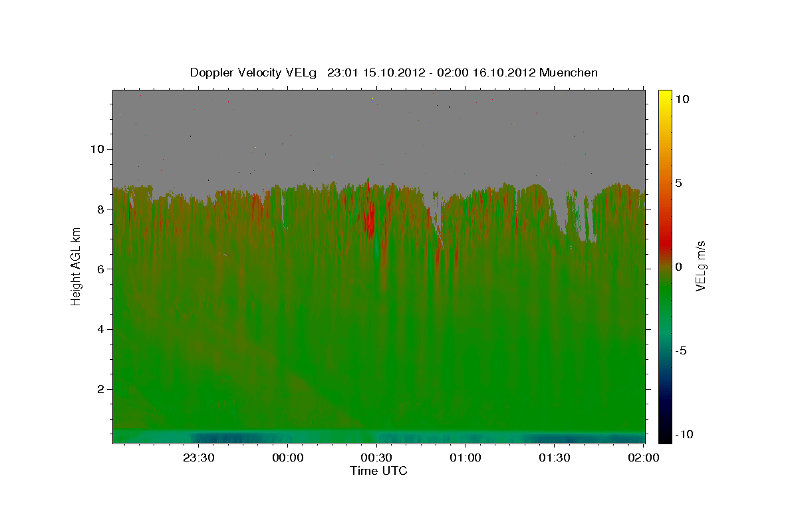Click the plot title 'Doppler Velocity VELg'
This screenshot has height=532, width=798.
tap(255, 72)
